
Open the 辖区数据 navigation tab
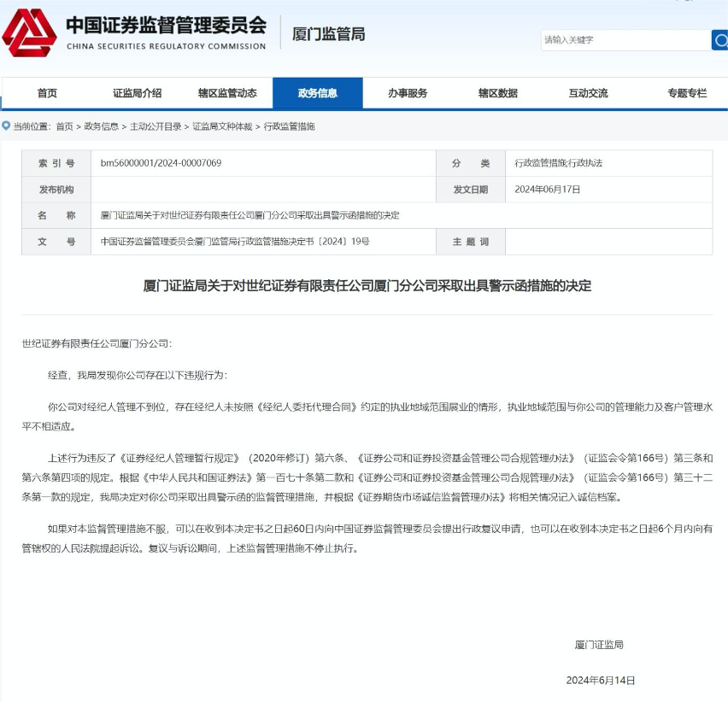point(497,93)
